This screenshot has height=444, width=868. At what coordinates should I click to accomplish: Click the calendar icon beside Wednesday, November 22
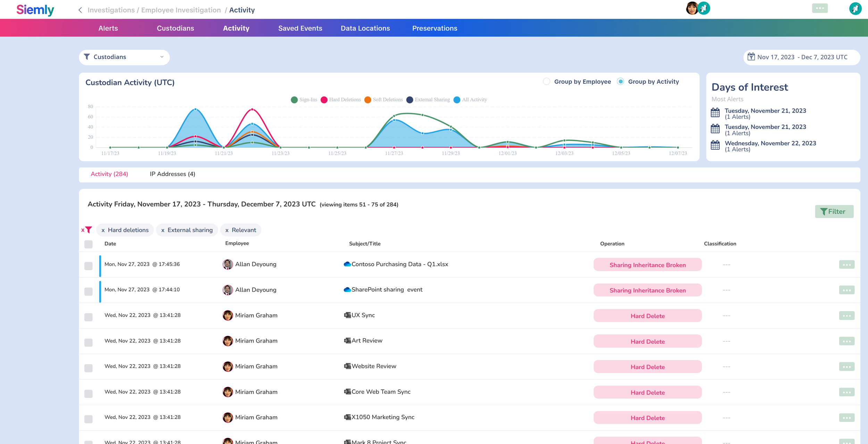(x=715, y=145)
